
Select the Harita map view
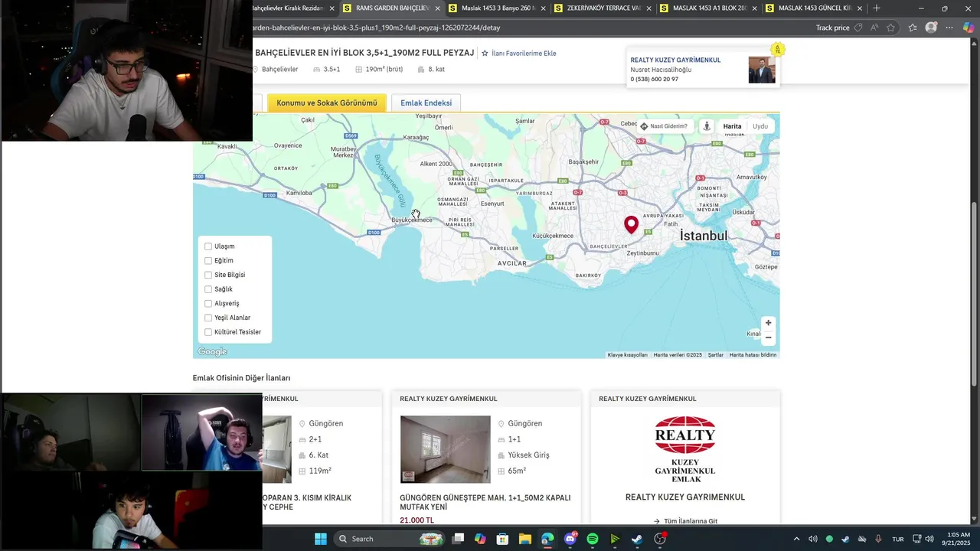pos(732,126)
